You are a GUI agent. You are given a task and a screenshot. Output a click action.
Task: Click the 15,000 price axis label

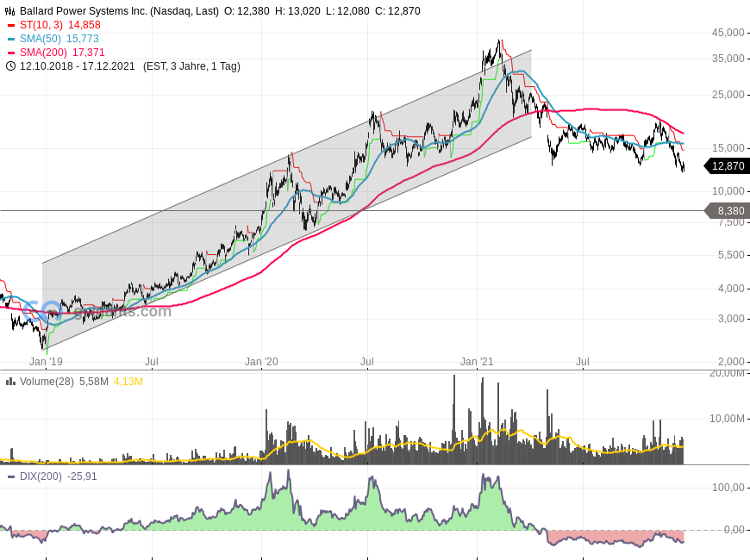coord(728,149)
